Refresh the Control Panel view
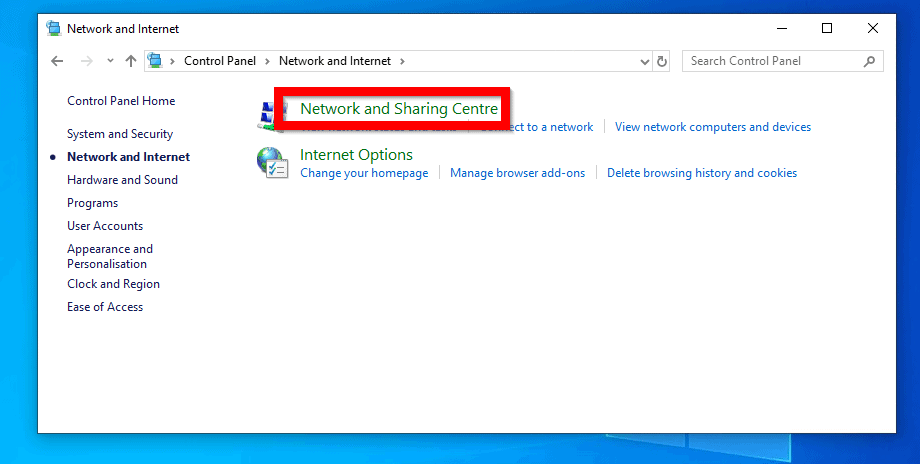920x464 pixels. click(x=662, y=61)
